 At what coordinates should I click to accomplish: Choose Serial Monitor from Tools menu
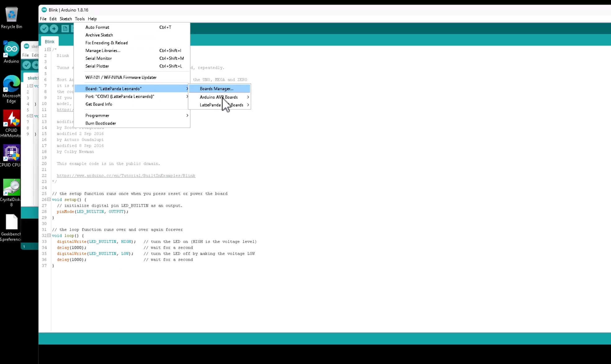coord(98,58)
